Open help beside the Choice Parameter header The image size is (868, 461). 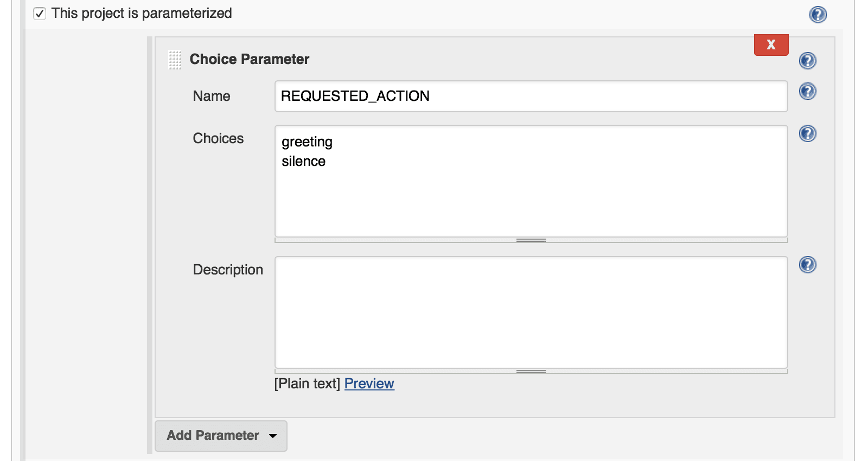tap(807, 61)
